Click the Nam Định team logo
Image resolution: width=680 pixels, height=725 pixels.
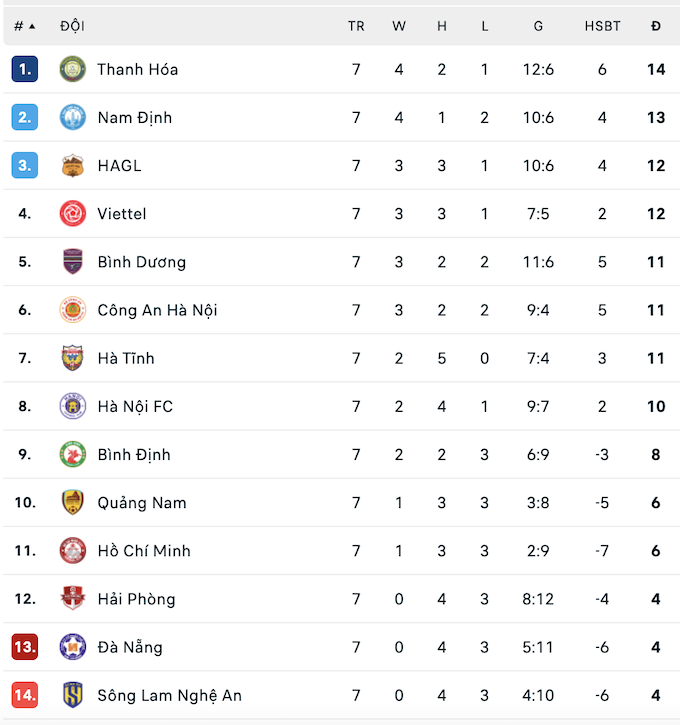pyautogui.click(x=73, y=117)
